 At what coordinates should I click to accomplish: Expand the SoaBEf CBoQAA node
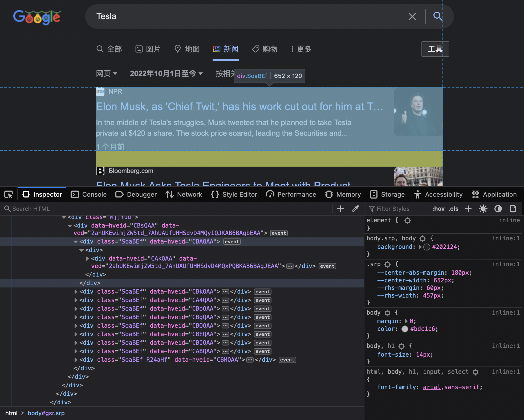[76, 309]
